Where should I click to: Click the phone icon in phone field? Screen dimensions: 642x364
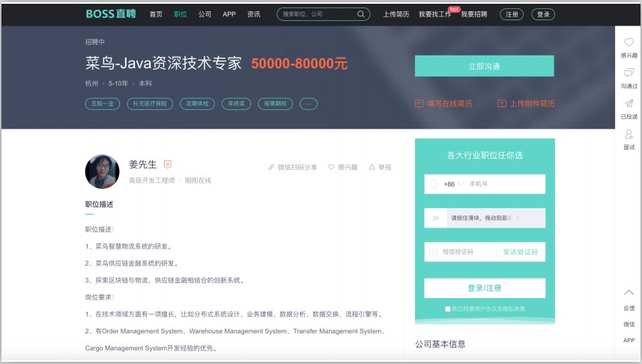[433, 184]
